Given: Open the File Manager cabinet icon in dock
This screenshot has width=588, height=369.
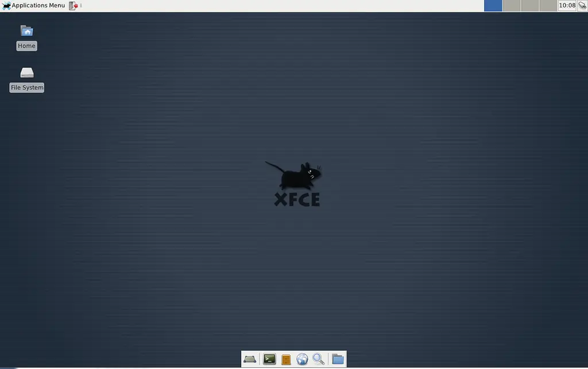Looking at the screenshot, I should [x=286, y=359].
